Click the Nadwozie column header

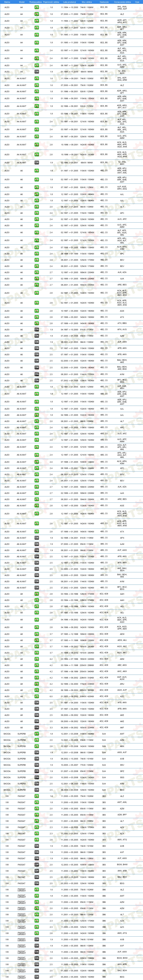[104, 2]
